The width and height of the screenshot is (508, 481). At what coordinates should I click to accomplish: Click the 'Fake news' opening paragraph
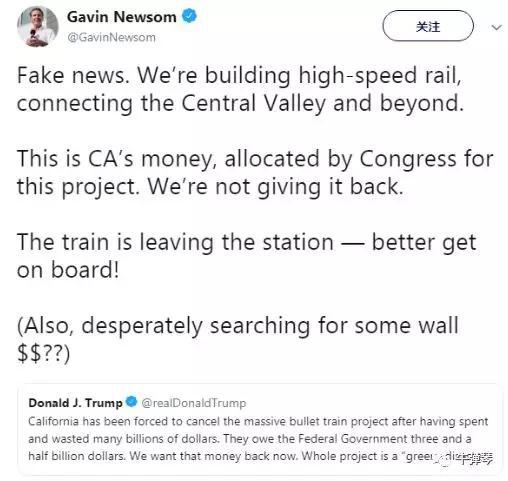pos(240,89)
